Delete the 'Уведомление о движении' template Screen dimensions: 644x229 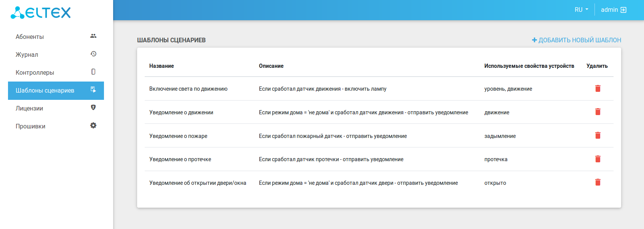pyautogui.click(x=598, y=112)
